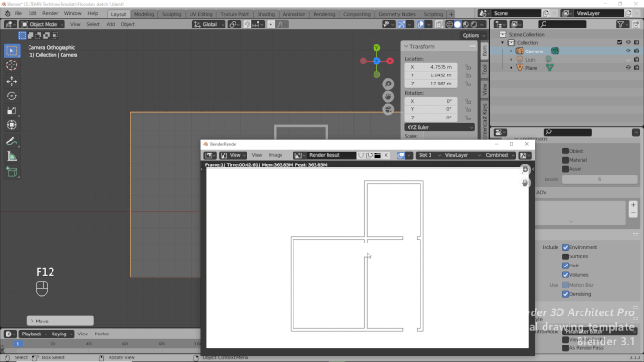The height and width of the screenshot is (362, 644).
Task: Open the Keying popover in timeline
Action: [x=62, y=334]
